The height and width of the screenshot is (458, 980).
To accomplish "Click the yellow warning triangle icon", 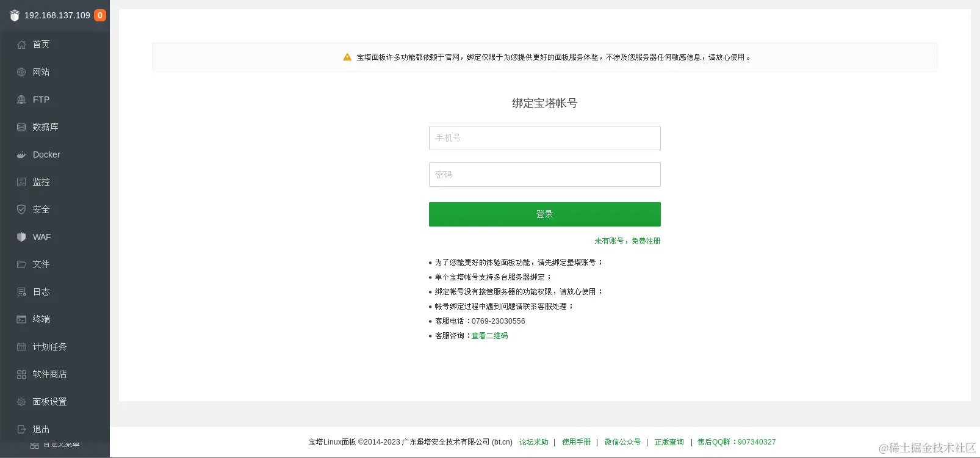I will click(x=347, y=57).
